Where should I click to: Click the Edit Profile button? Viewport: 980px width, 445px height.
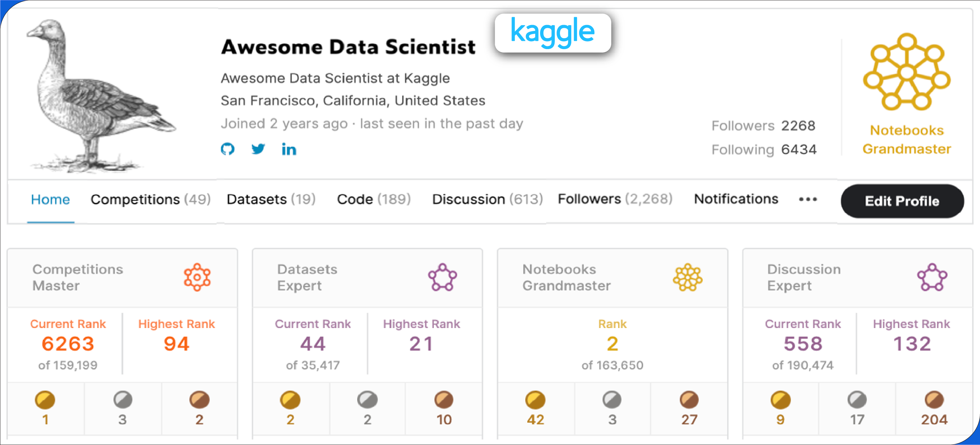(902, 201)
